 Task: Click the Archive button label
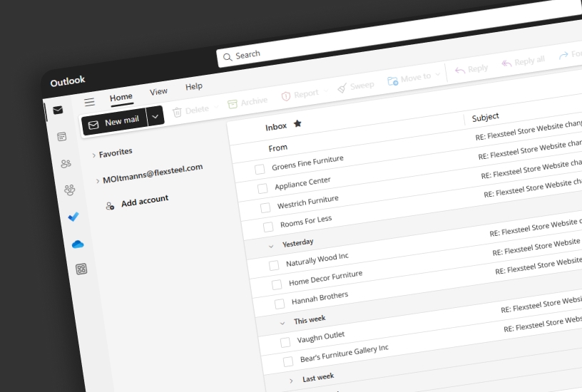point(254,101)
